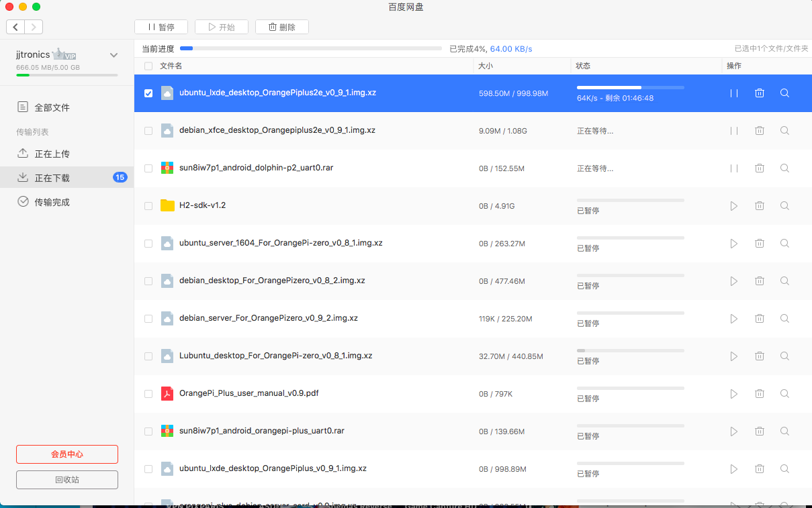Click the 开始 start button
812x508 pixels.
tap(222, 27)
